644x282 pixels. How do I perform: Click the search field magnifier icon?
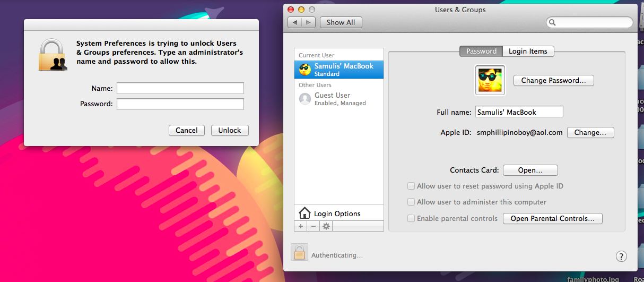point(553,23)
